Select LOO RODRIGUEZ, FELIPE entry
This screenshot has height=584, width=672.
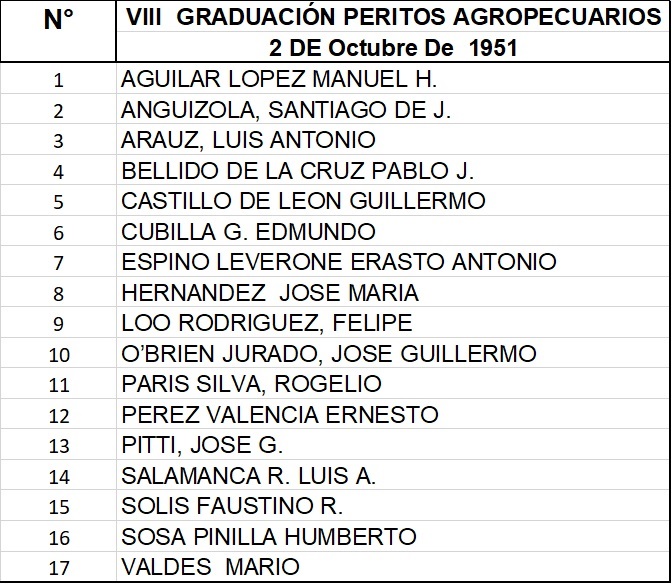393,322
